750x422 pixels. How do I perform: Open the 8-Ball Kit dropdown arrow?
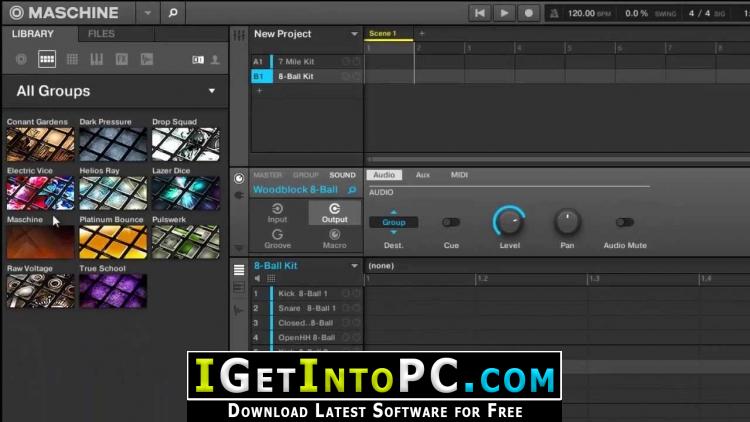click(354, 266)
